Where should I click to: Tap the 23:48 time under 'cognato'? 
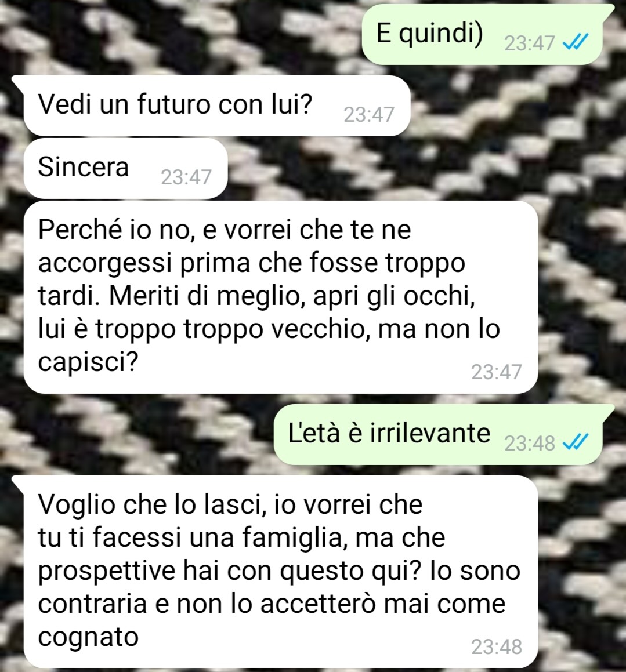click(497, 646)
